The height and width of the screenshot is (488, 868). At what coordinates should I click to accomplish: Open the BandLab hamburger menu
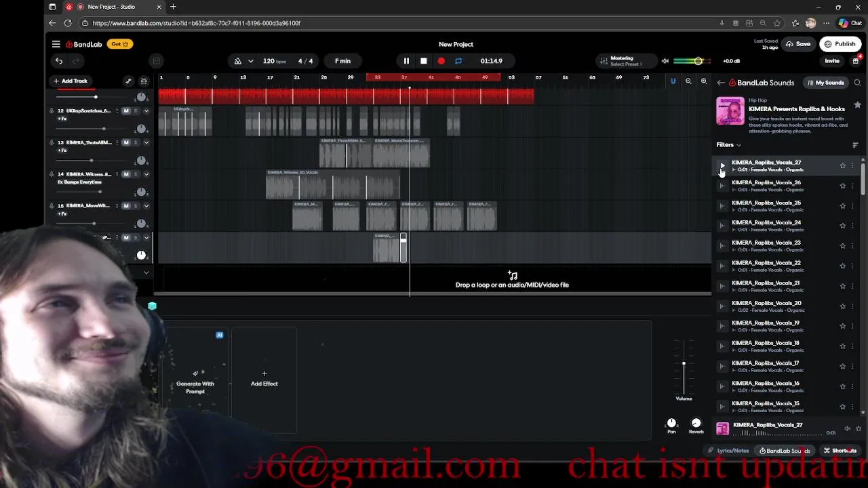56,44
